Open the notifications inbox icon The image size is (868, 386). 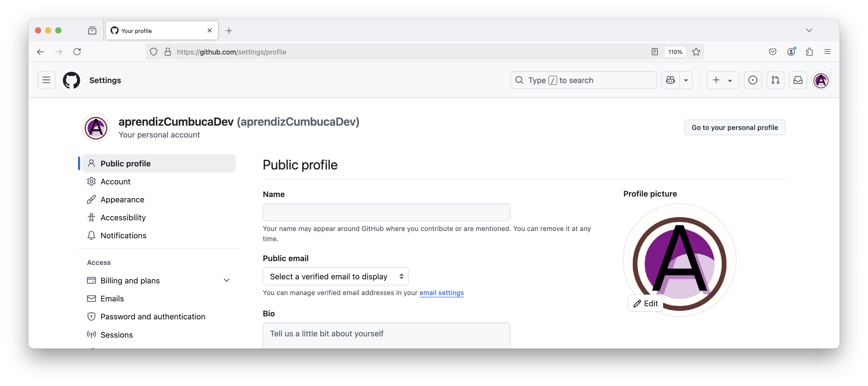coord(798,80)
